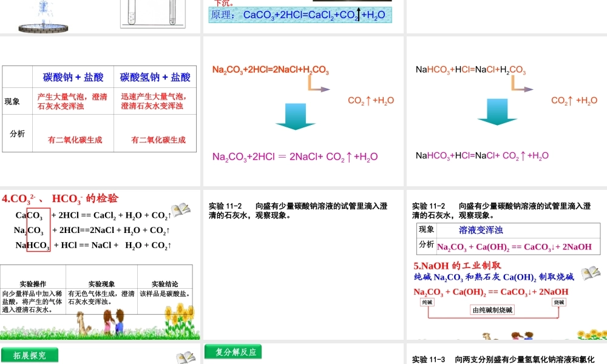607x364 pixels.
Task: Click the 纯碱 label box
Action: (427, 302)
